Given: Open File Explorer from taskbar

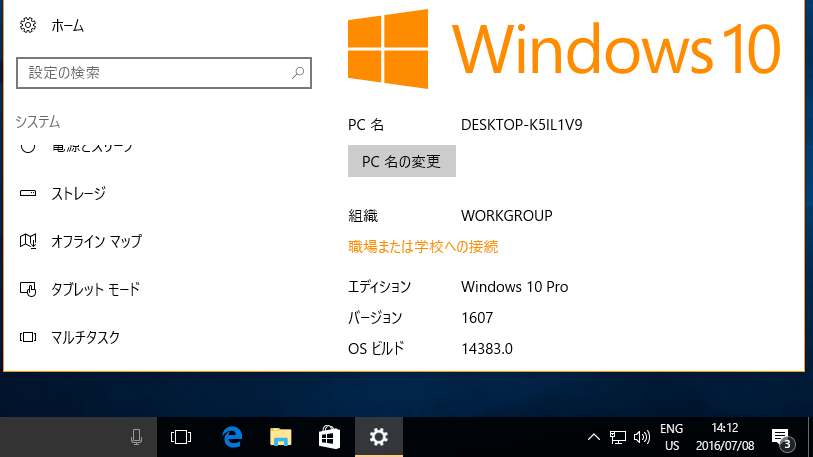Looking at the screenshot, I should (281, 437).
